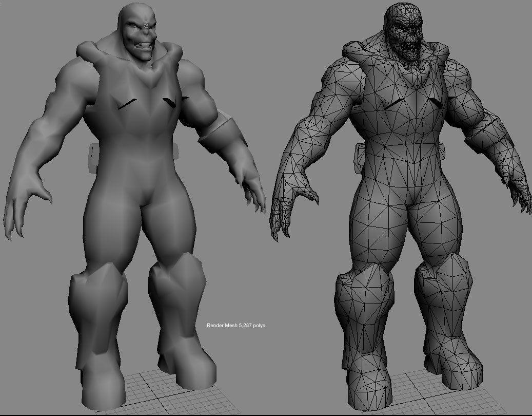Screen dimensions: 532x416
Task: Click the "Render Mesh 5,287 polys" text label
Action: pyautogui.click(x=236, y=326)
